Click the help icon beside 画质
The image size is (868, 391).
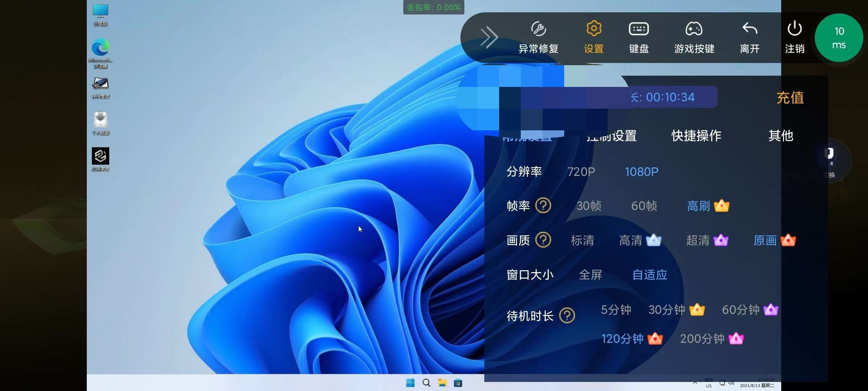(543, 240)
